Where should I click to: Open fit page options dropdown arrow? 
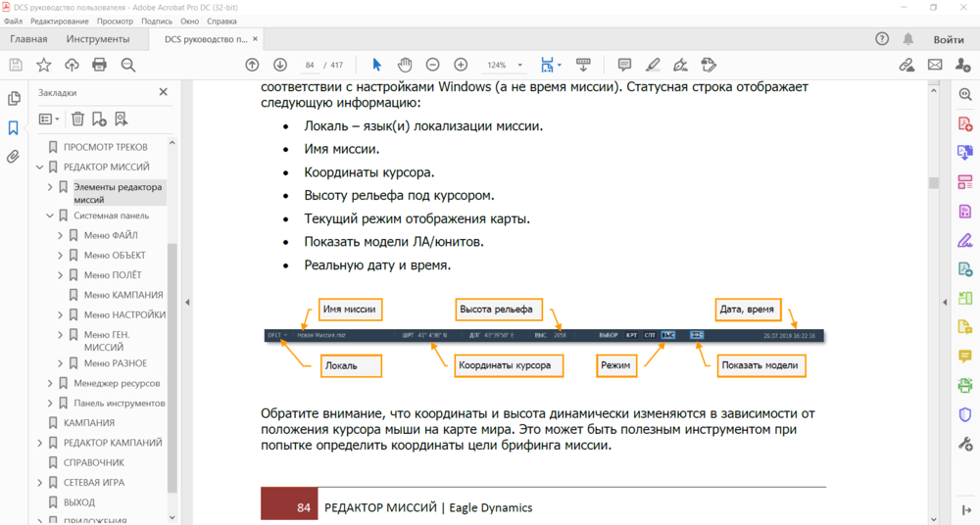point(560,65)
